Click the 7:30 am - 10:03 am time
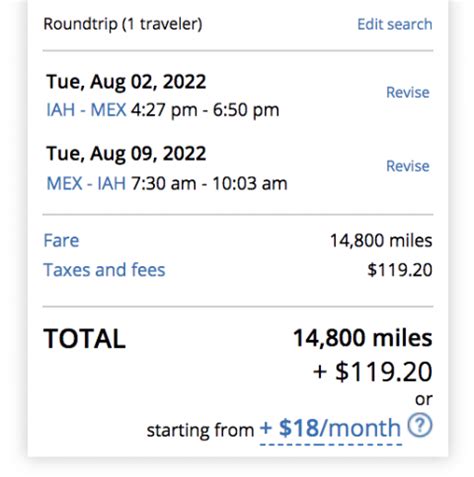 tap(209, 183)
